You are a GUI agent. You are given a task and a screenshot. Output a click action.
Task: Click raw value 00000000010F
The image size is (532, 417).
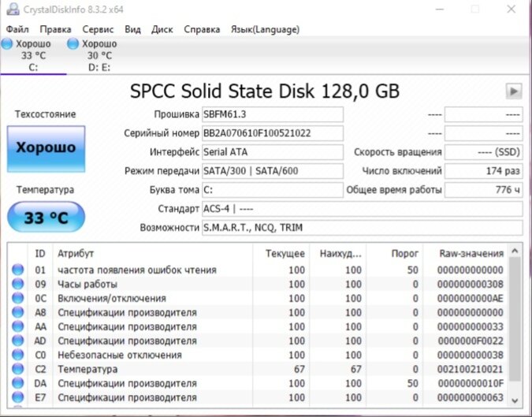[x=471, y=383]
